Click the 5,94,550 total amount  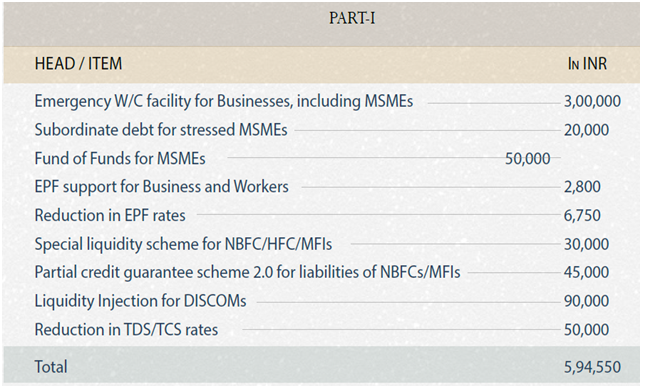pos(592,367)
